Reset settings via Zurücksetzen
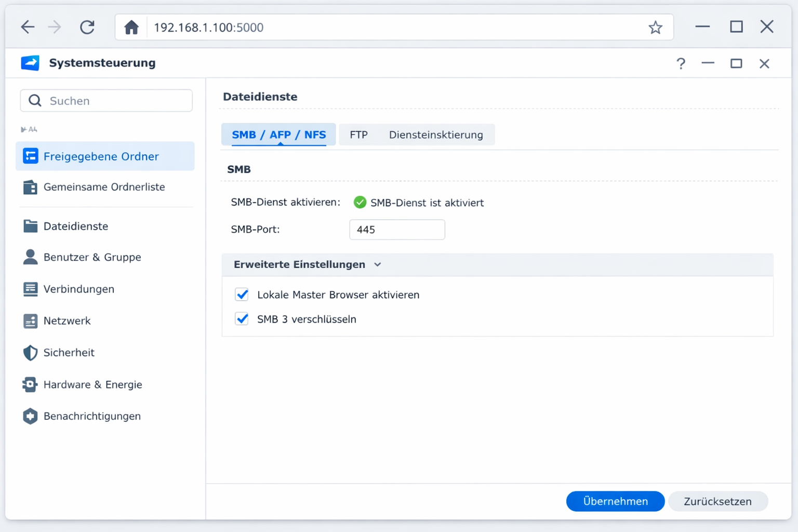The image size is (798, 532). (718, 501)
